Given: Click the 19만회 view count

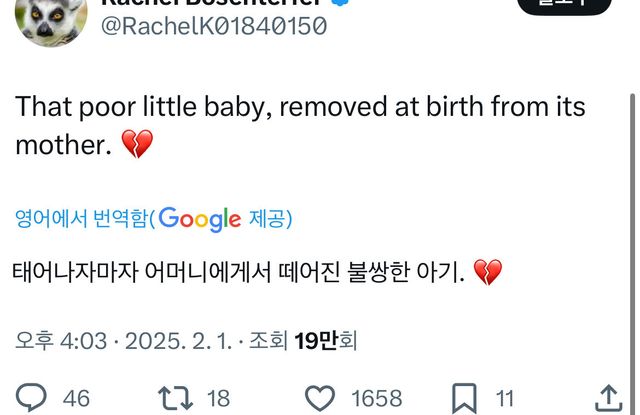Looking at the screenshot, I should coord(326,341).
